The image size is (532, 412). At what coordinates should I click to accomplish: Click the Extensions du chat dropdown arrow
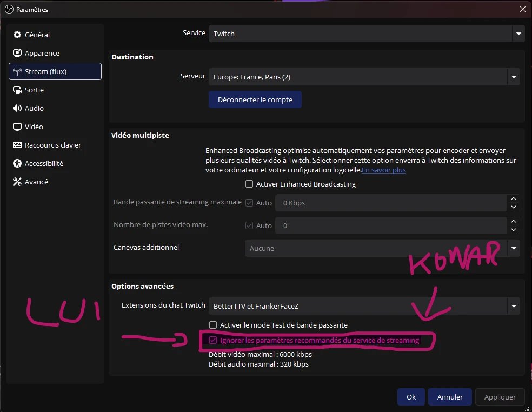pyautogui.click(x=514, y=306)
